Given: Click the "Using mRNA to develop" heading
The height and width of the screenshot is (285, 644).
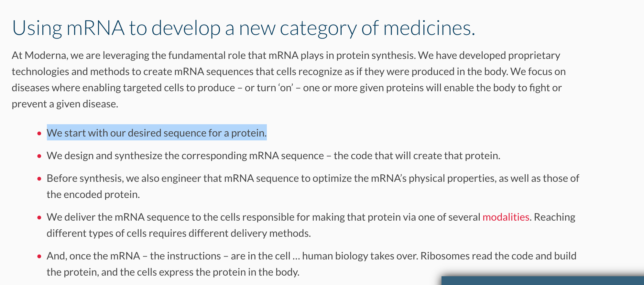Looking at the screenshot, I should (x=243, y=28).
